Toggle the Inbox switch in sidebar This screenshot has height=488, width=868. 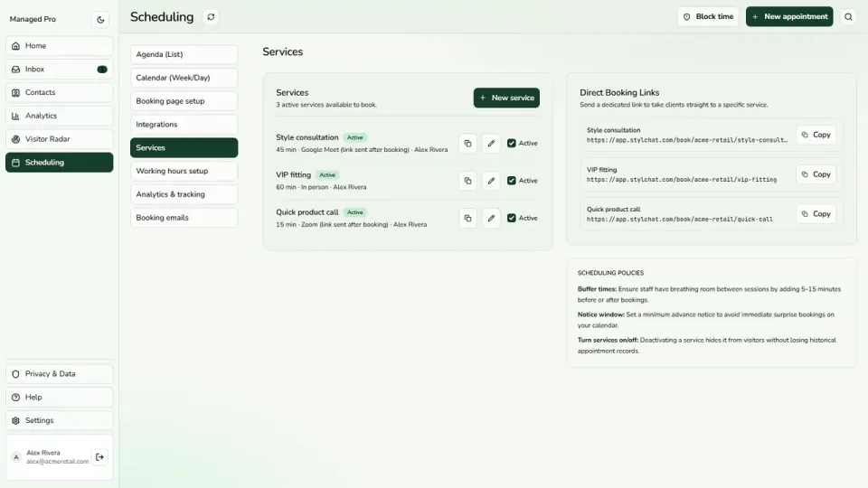pos(102,70)
